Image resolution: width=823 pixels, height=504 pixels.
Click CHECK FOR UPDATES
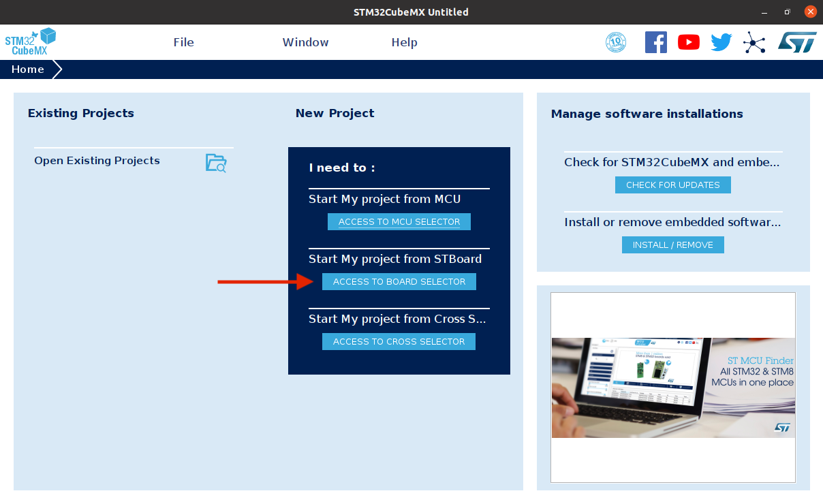(672, 185)
